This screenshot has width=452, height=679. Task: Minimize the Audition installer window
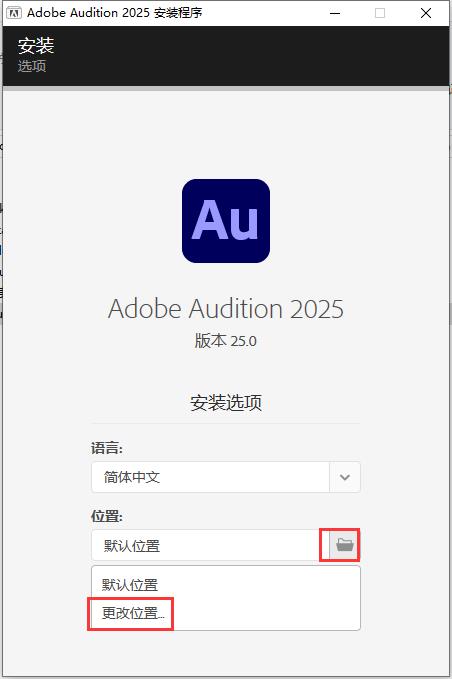[335, 13]
